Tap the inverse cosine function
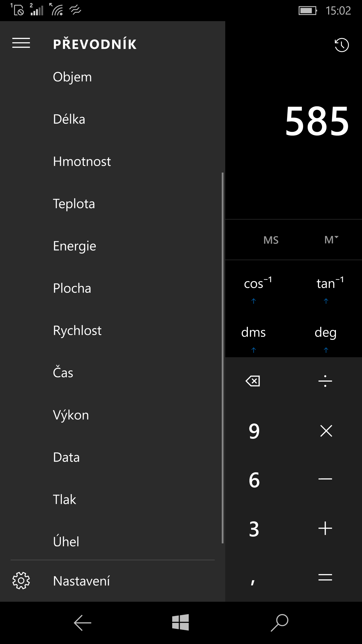 258,283
